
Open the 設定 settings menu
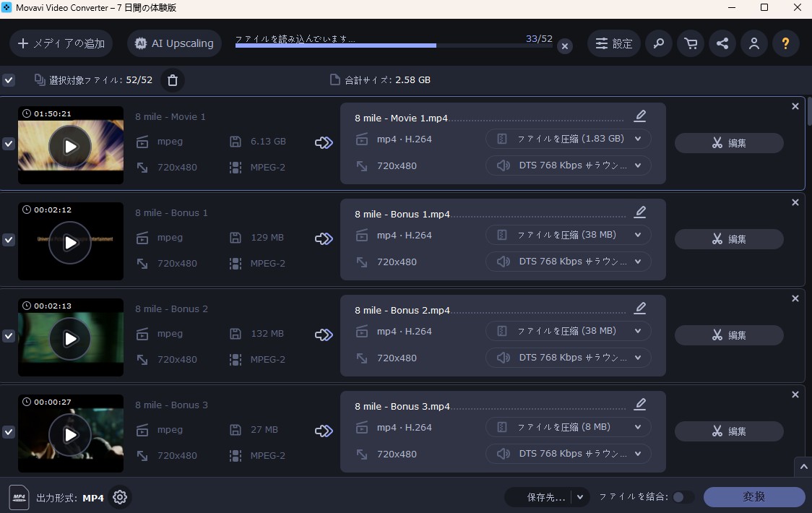tap(613, 43)
